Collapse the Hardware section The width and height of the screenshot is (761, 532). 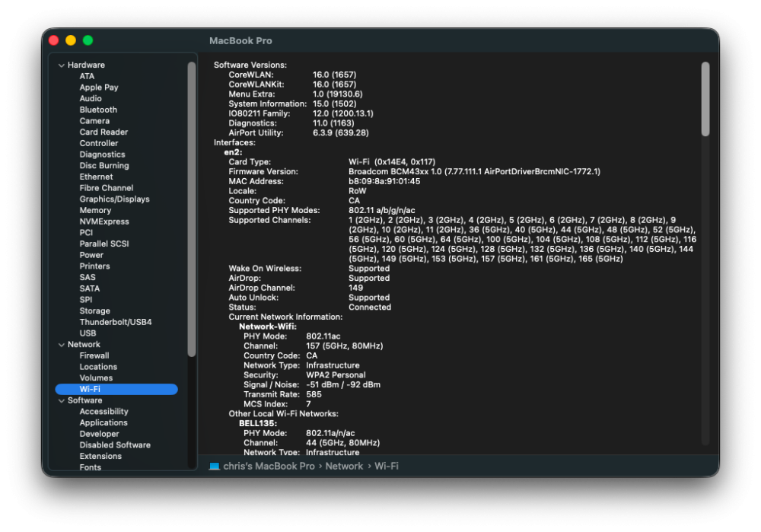[62, 65]
